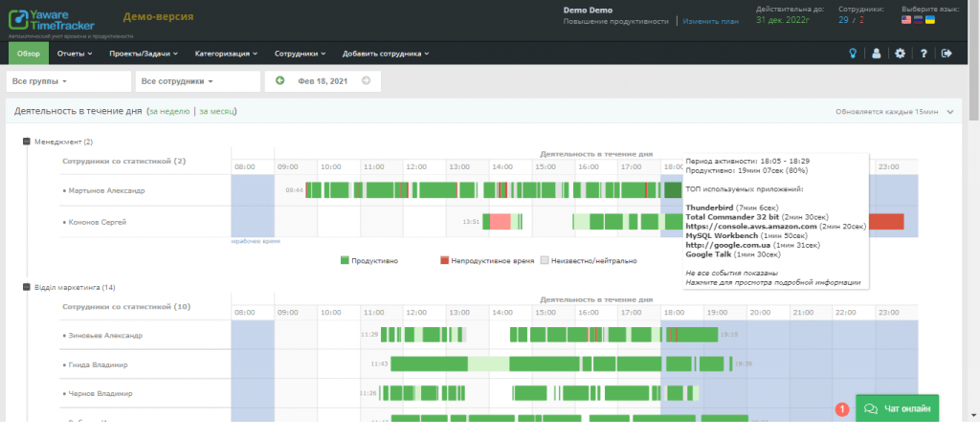
Task: Select the Ukrainian flag language icon
Action: pos(929,19)
